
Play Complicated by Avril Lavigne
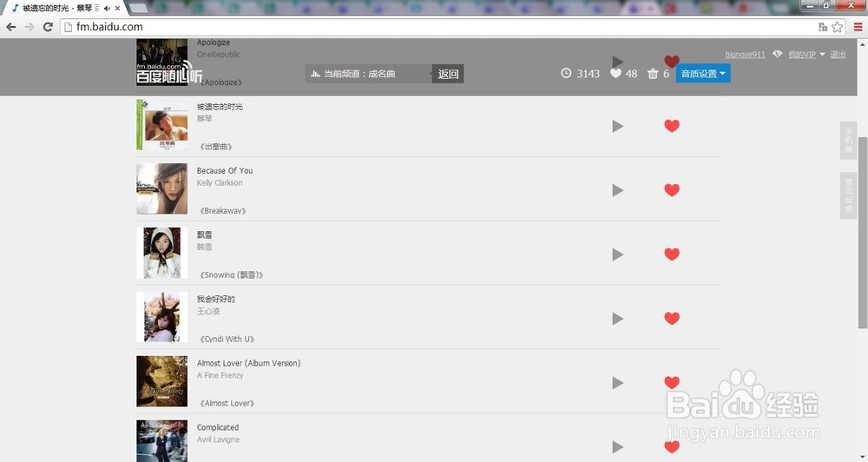coord(618,447)
